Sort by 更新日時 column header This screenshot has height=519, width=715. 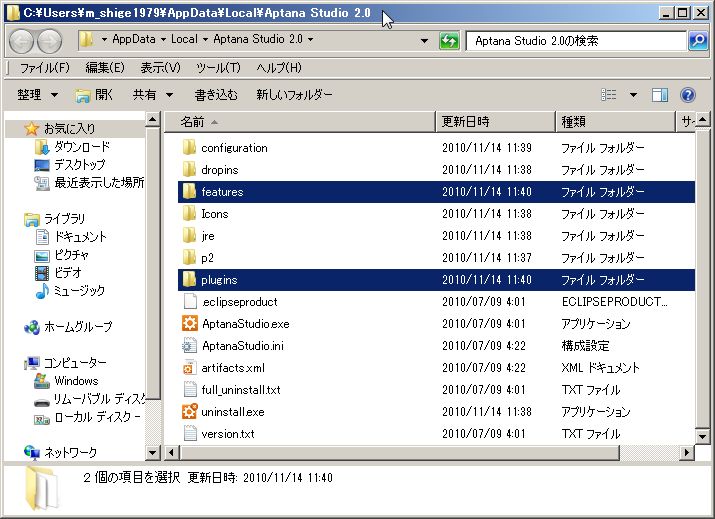click(496, 122)
